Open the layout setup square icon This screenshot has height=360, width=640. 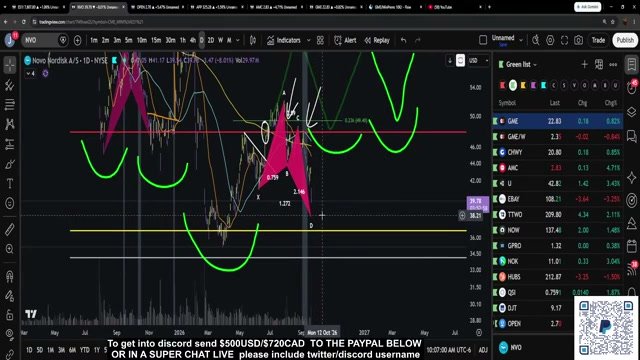click(x=483, y=40)
